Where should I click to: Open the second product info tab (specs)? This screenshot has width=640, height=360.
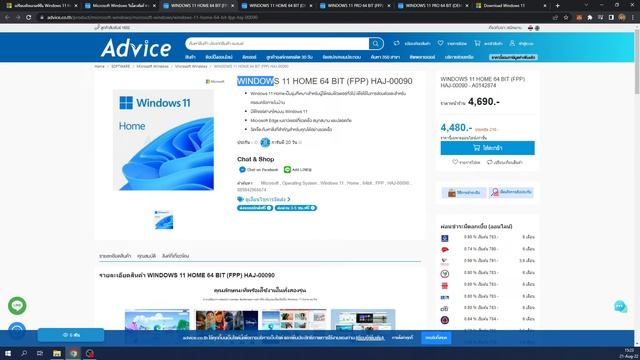[147, 256]
